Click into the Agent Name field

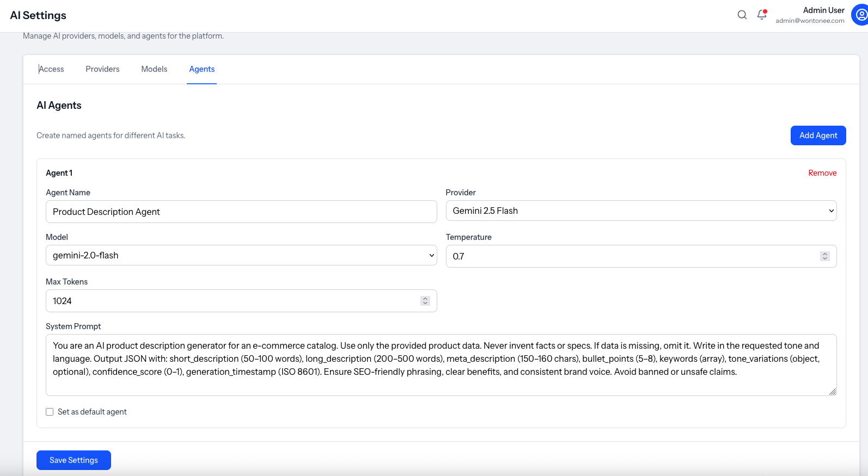pos(241,212)
